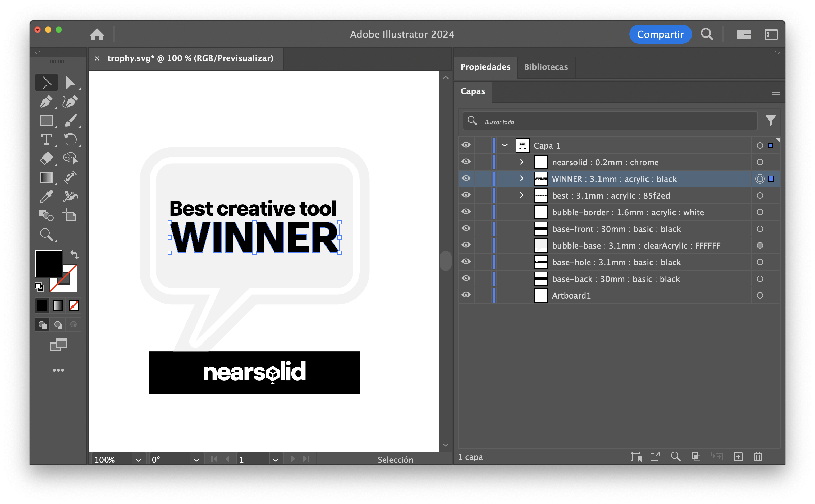Open the layers filter funnel
The image size is (815, 504).
pyautogui.click(x=770, y=121)
